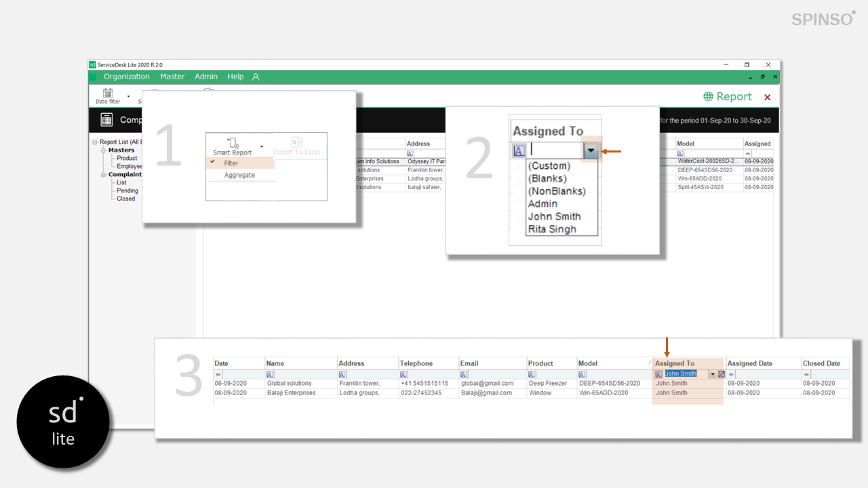Select Aggregate in Smart Report menu
Viewport: 868px width, 488px height.
point(239,176)
